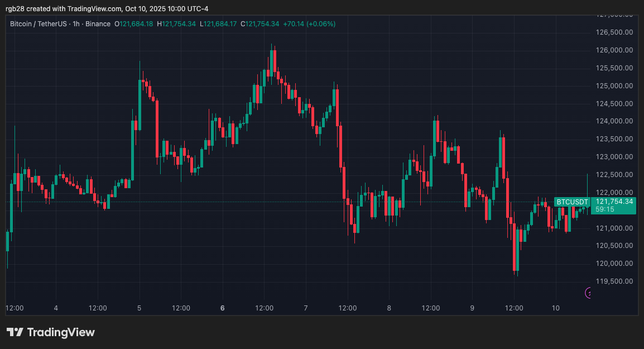644x349 pixels.
Task: Click the 124,000.00 price axis label
Action: tap(614, 121)
